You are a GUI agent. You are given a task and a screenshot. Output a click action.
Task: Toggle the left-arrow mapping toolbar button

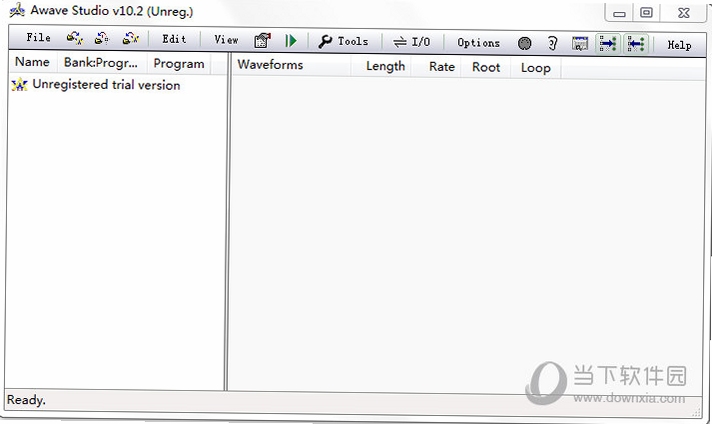(x=636, y=44)
